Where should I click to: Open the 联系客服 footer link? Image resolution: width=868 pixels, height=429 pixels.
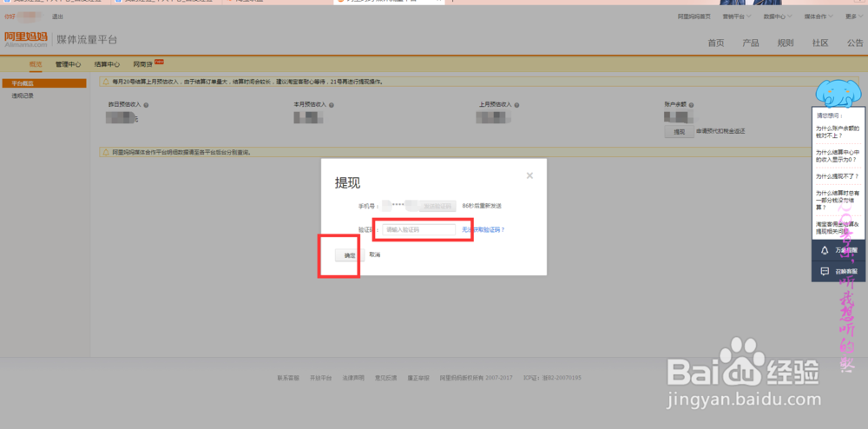click(x=288, y=378)
